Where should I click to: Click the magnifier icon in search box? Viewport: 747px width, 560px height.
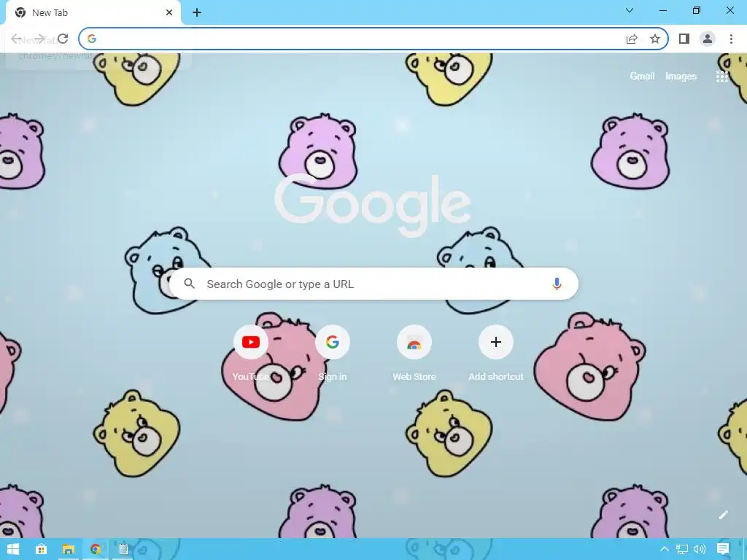[x=189, y=284]
